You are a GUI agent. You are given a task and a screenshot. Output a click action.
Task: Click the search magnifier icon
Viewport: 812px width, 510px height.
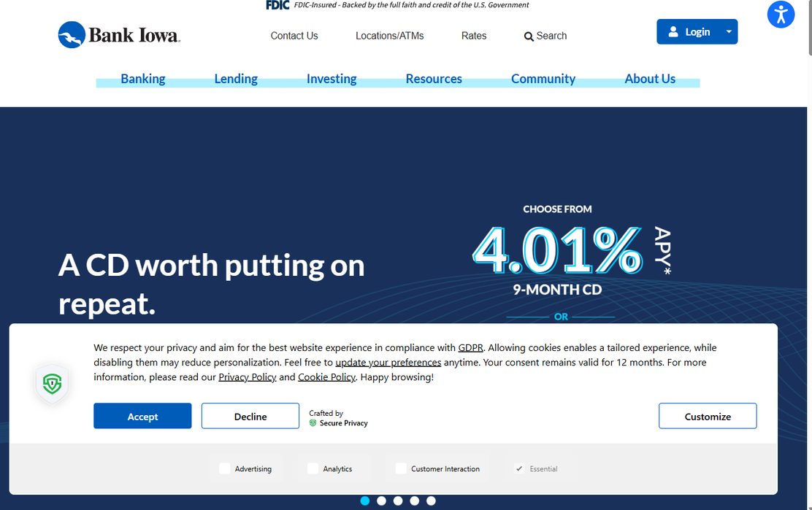(528, 36)
